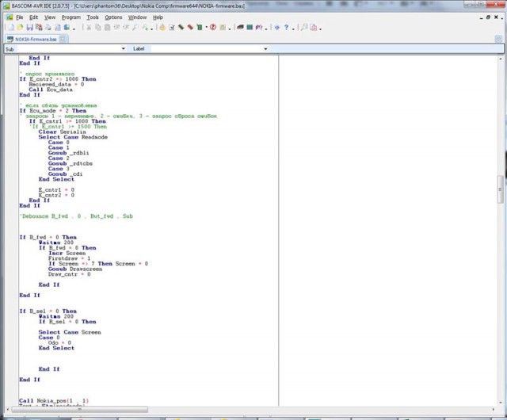Start the simulator from the red chip icon

click(x=190, y=28)
